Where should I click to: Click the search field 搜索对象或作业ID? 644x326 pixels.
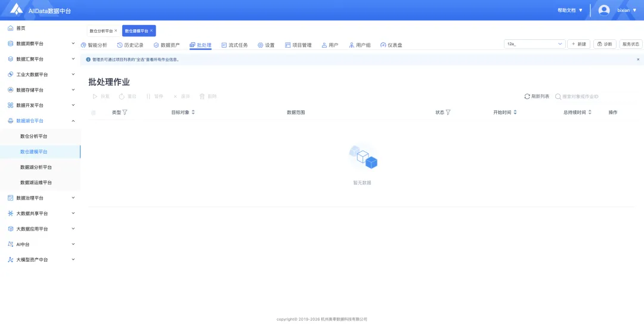595,97
